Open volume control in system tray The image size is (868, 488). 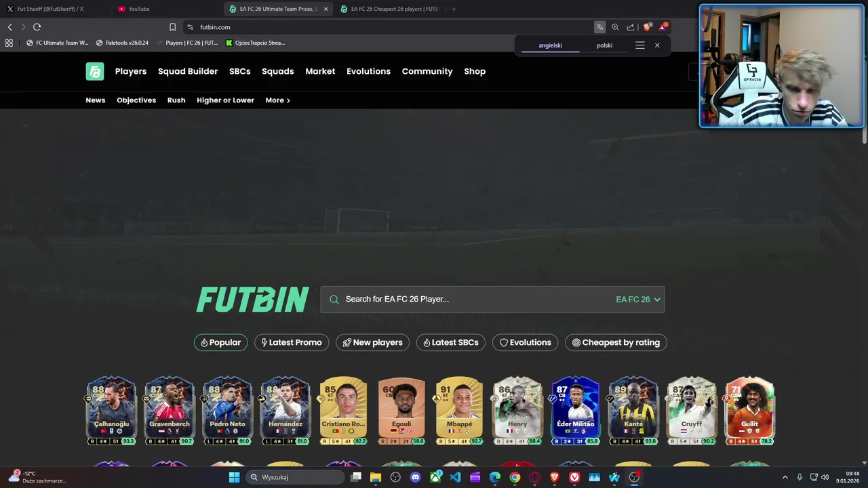(825, 477)
